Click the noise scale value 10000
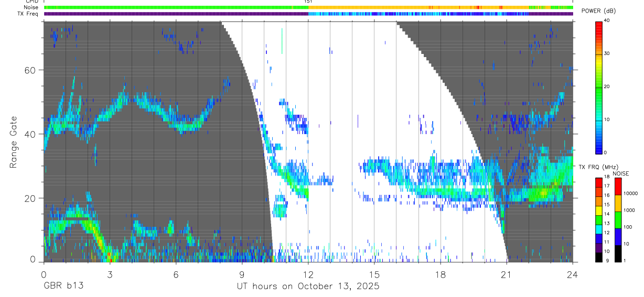644x297 pixels. [631, 193]
